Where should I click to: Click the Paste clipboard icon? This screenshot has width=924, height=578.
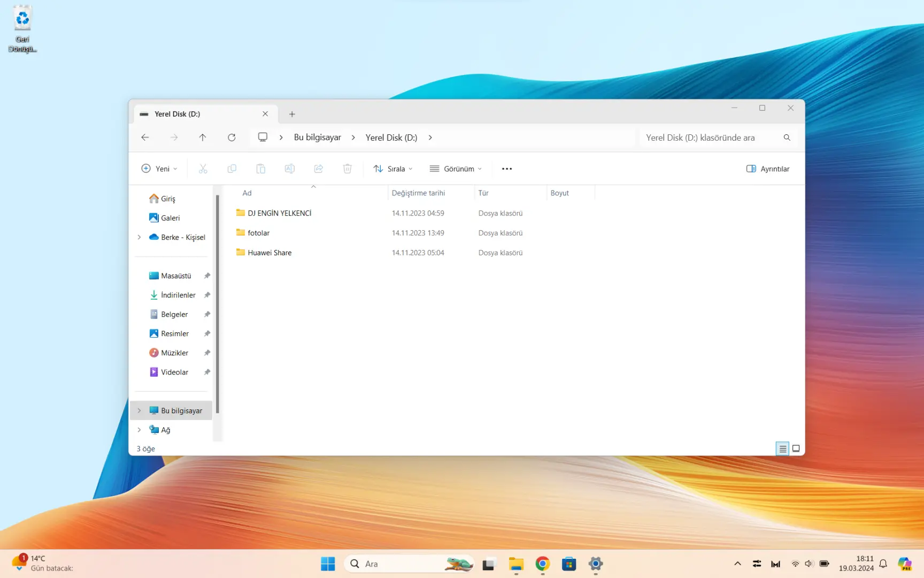pos(261,169)
